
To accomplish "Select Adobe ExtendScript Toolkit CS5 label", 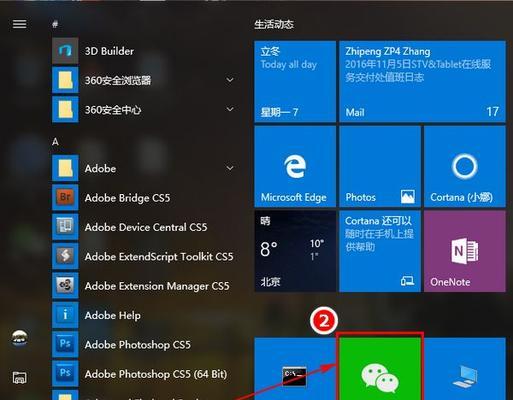I will 159,256.
